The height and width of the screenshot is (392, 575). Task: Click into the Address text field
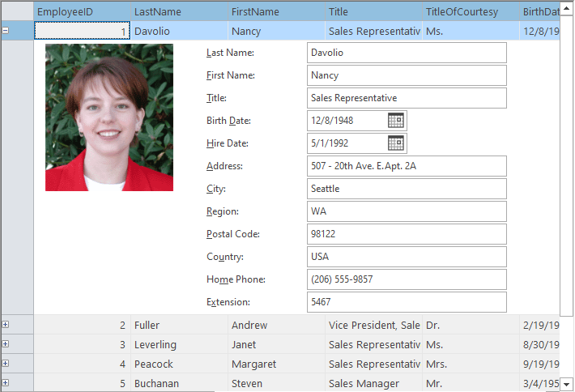[407, 166]
